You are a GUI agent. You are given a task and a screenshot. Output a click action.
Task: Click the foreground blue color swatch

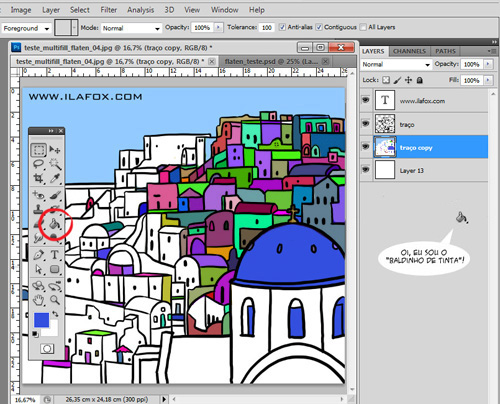point(41,319)
